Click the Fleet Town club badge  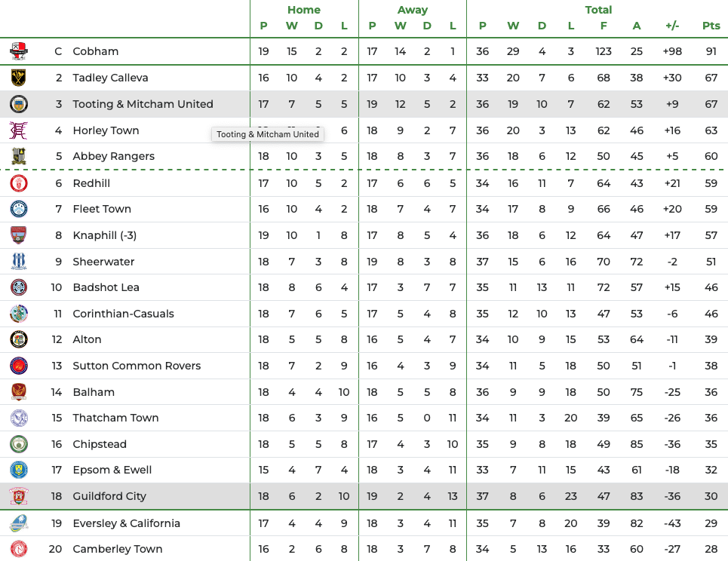coord(19,209)
